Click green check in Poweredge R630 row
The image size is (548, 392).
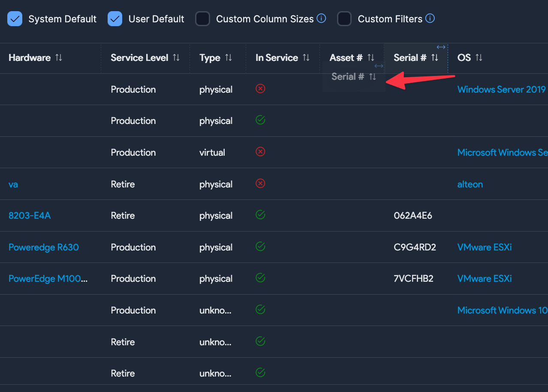260,247
